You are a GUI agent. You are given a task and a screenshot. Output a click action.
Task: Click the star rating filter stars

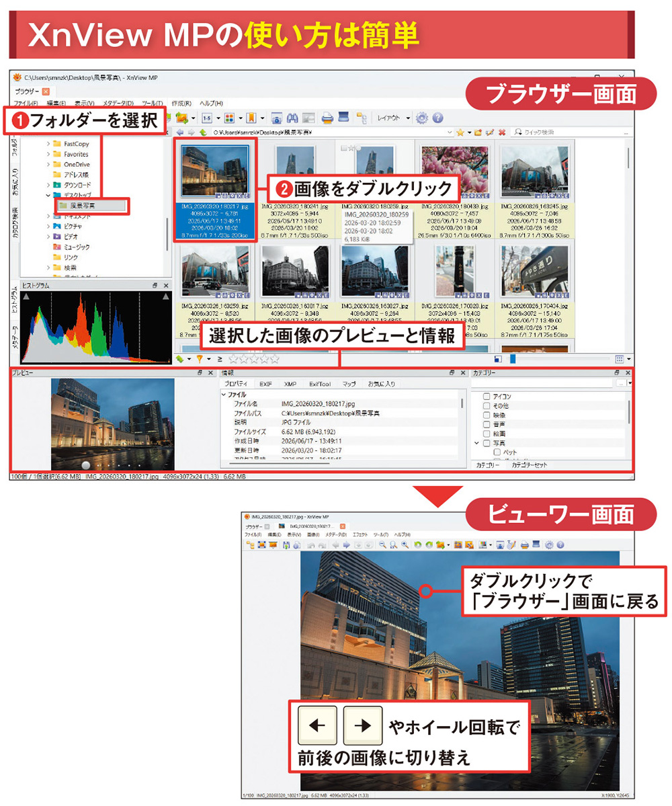point(254,359)
